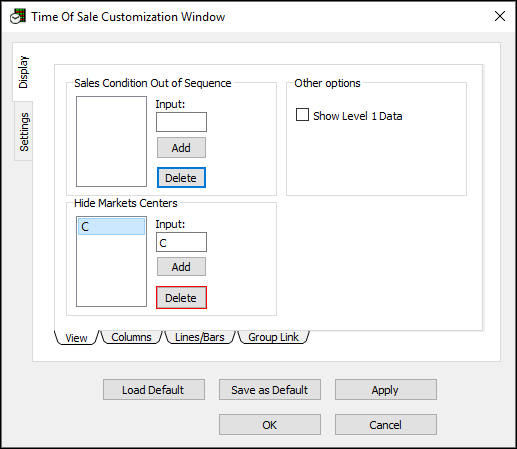Click Delete under Hide Markets Centers
Screen dimensions: 517x449
(181, 298)
